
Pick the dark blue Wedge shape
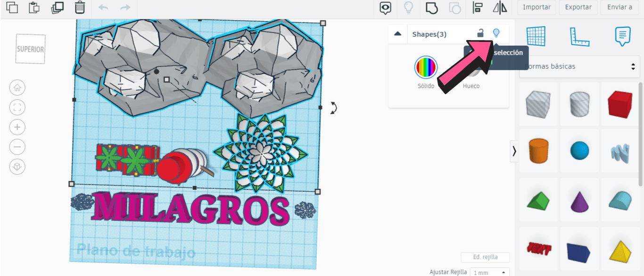[x=579, y=252]
